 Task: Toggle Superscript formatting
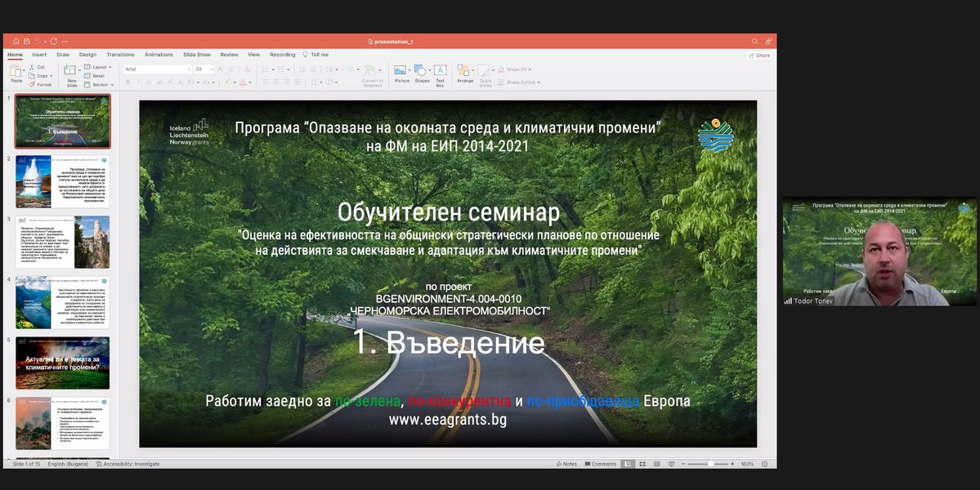(170, 82)
